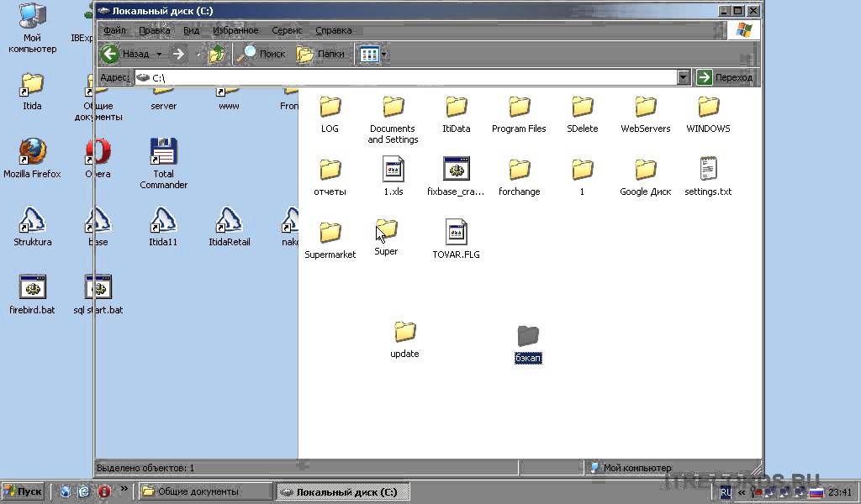
Task: Select the www icon behind window
Action: (x=229, y=100)
